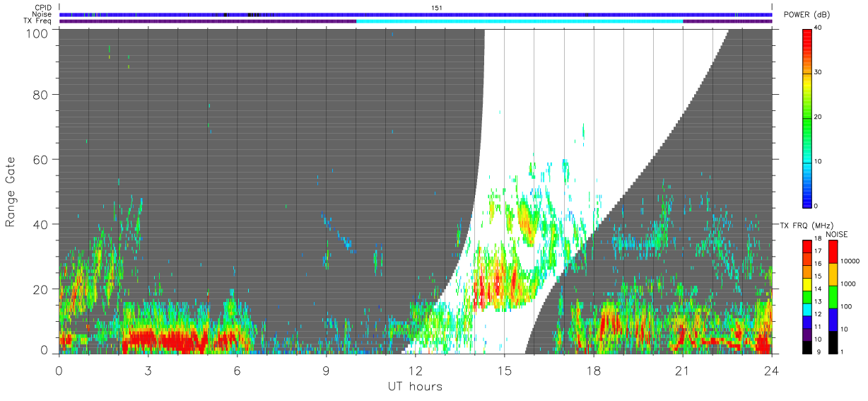
Task: Click the 3 tick on the UT hours axis
Action: pos(148,371)
